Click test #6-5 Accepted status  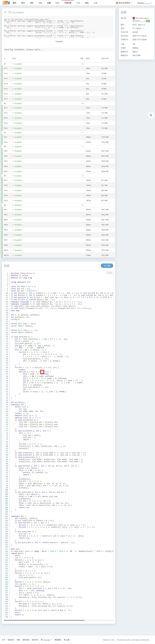(17, 230)
